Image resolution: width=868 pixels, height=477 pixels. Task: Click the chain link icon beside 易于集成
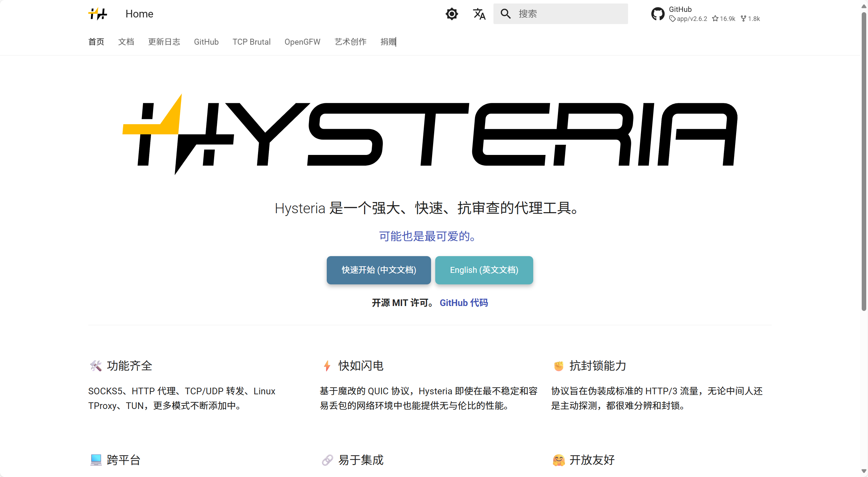pyautogui.click(x=327, y=460)
